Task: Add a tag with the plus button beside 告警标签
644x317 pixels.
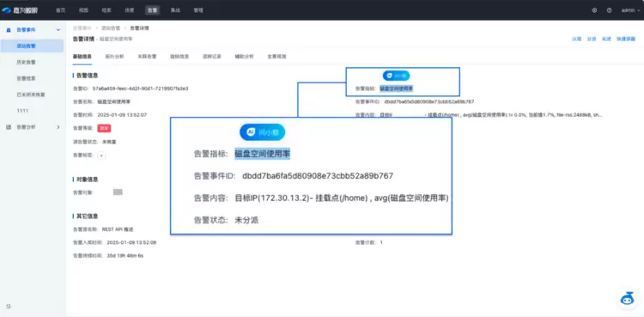Action: [x=101, y=155]
